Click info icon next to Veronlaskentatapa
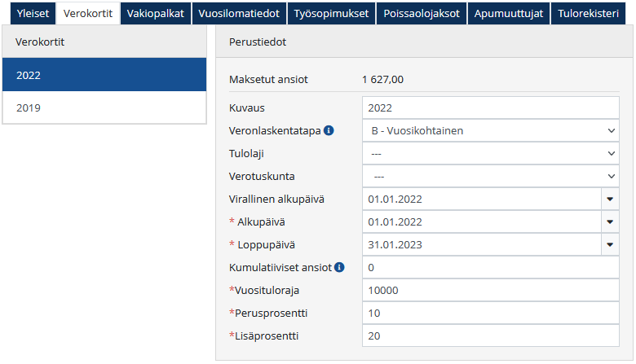This screenshot has height=364, width=636. 329,130
